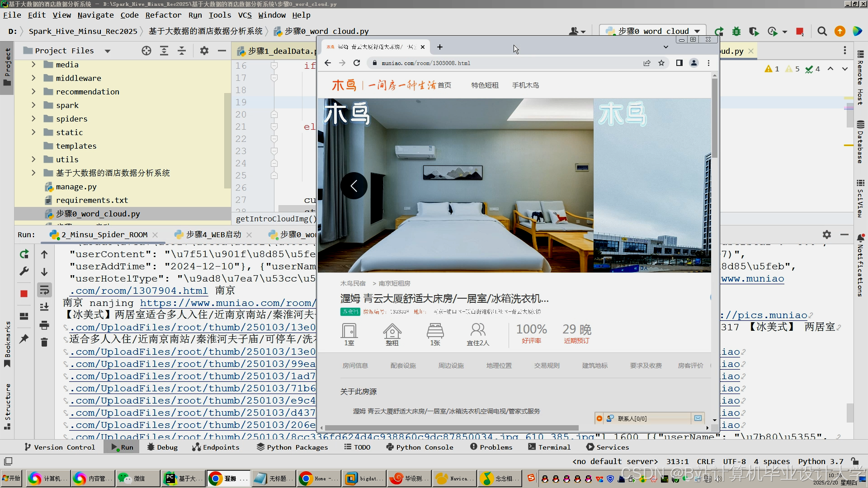Switch to the 步骤4_WEB启动 run tab
This screenshot has height=488, width=868.
(x=213, y=235)
